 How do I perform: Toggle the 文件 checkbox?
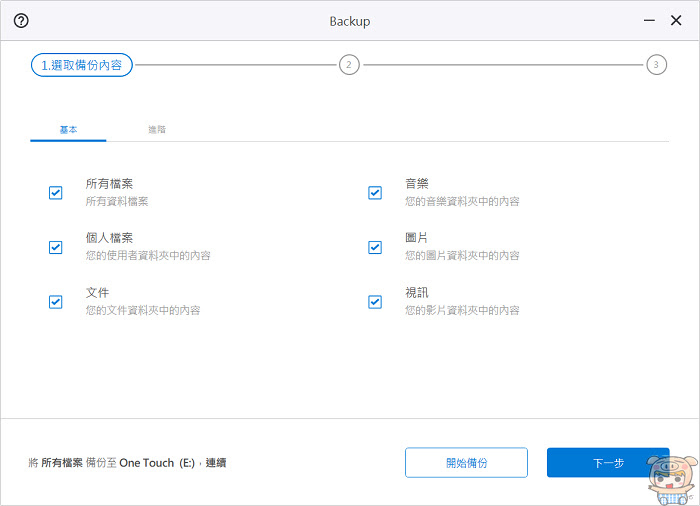pos(55,302)
